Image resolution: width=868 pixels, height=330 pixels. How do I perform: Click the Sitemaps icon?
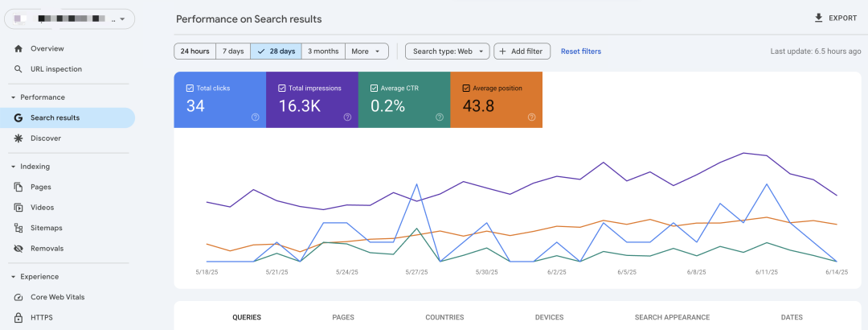click(18, 228)
